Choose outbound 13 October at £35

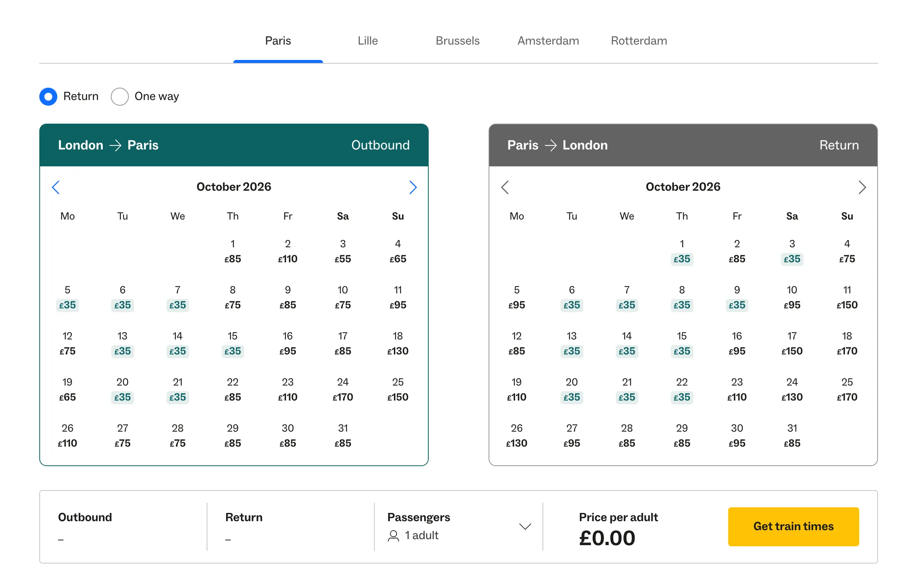[x=122, y=344]
